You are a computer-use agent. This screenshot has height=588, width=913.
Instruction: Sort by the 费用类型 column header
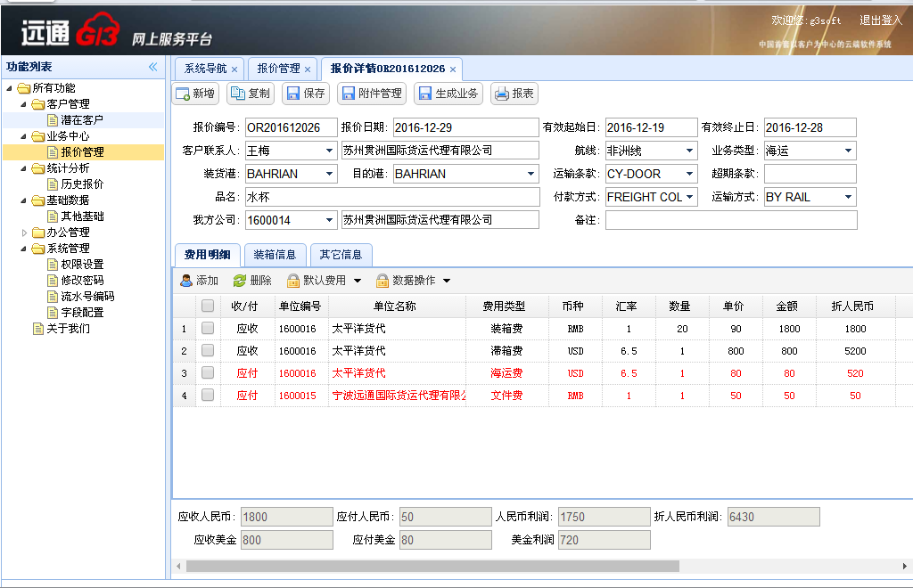(506, 306)
